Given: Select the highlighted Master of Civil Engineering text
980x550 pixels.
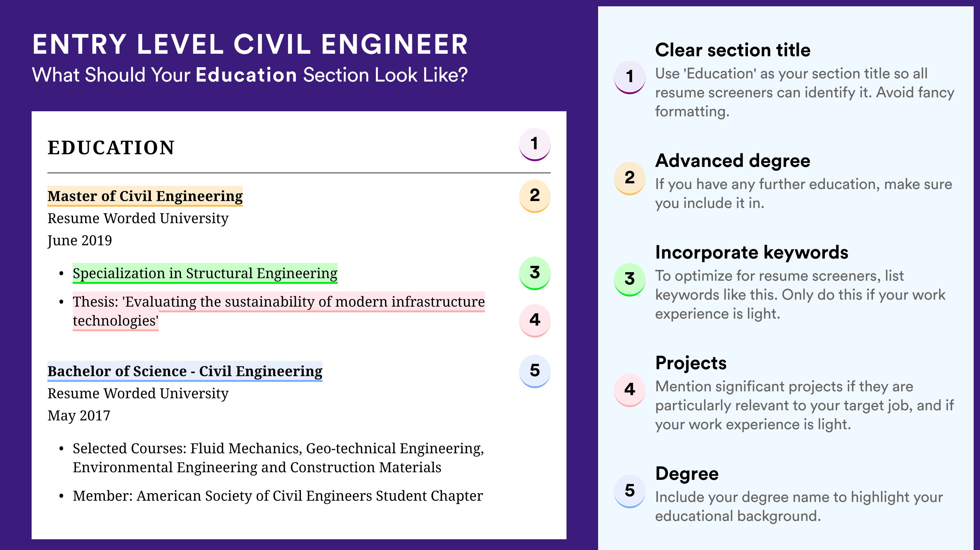Looking at the screenshot, I should pos(145,196).
